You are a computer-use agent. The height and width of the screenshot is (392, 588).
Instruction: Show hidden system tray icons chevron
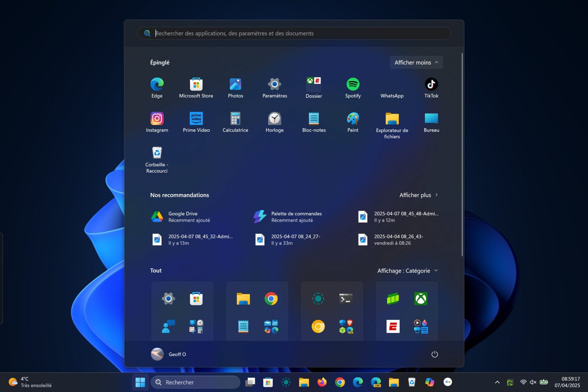pyautogui.click(x=497, y=382)
